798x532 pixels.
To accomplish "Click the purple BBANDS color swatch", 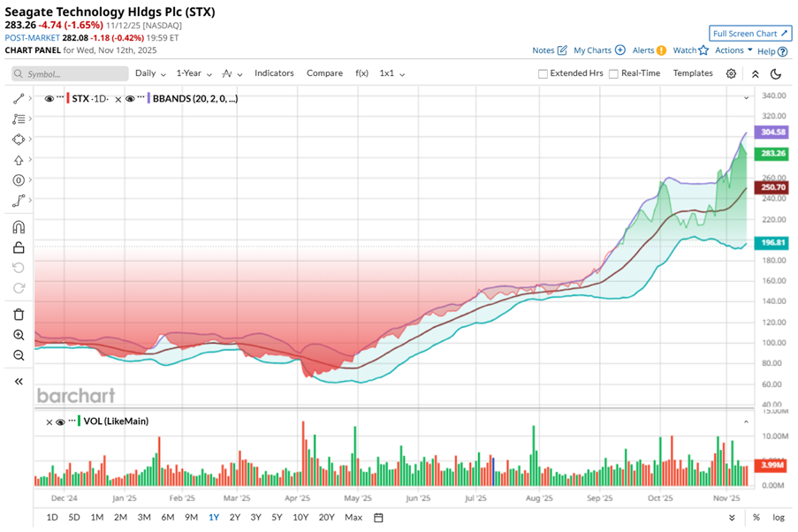I will 148,98.
